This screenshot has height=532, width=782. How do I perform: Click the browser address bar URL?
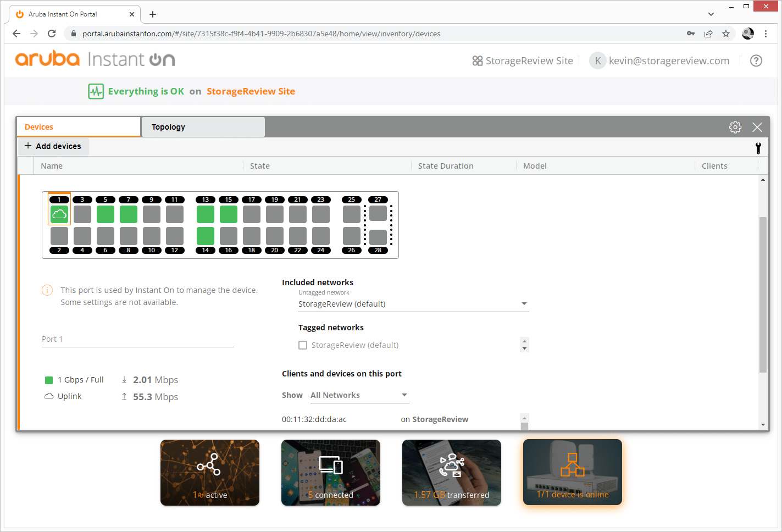click(x=262, y=34)
